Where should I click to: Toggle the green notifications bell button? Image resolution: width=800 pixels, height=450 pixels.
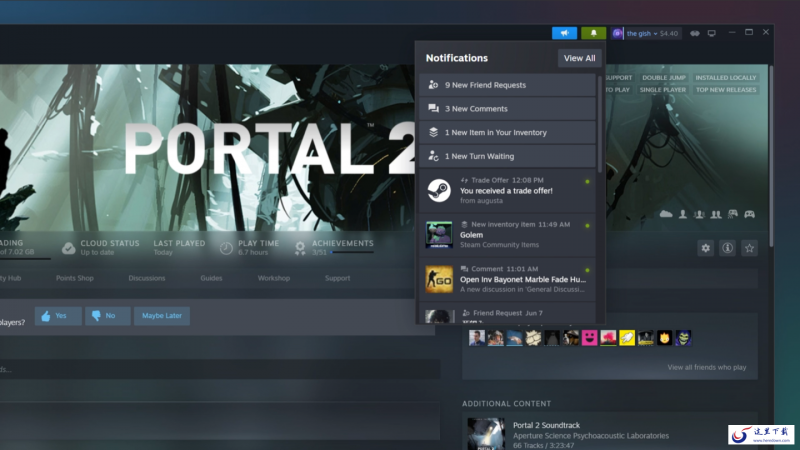pos(593,33)
